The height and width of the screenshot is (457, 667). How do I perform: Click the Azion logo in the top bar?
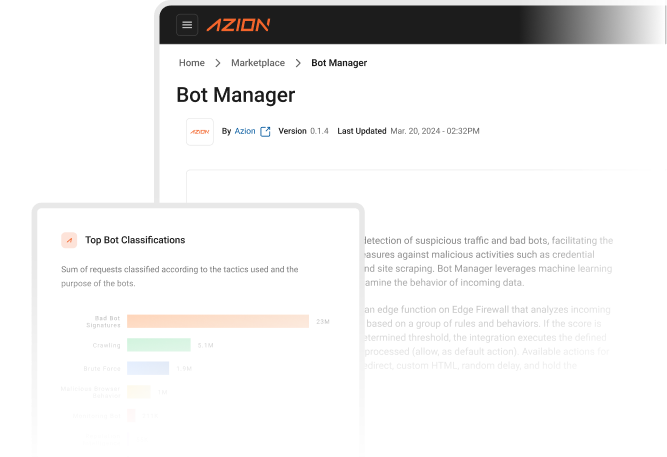[238, 25]
